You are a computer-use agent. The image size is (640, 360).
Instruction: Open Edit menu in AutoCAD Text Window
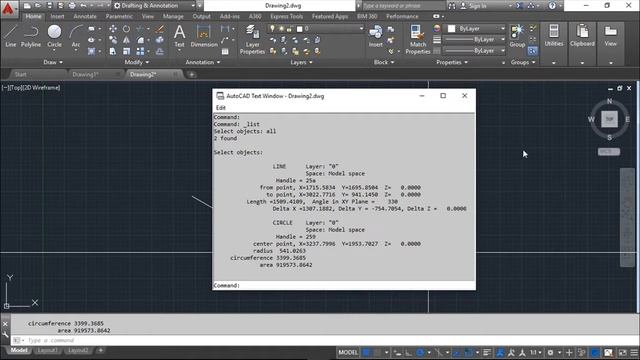[x=221, y=108]
